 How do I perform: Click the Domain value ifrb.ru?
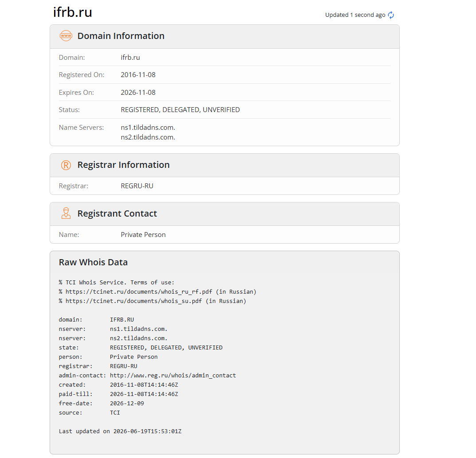pyautogui.click(x=130, y=57)
